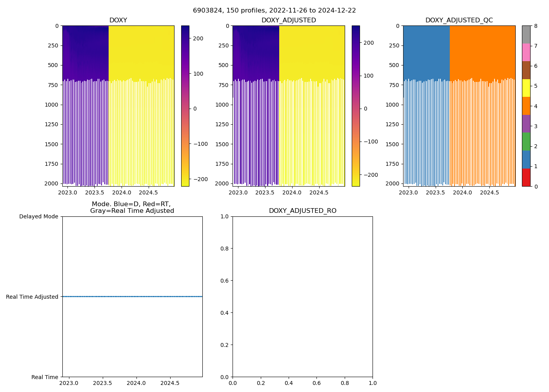549x392 pixels.
Task: Click the yellow swatch in the QC colorbar
Action: coord(526,88)
